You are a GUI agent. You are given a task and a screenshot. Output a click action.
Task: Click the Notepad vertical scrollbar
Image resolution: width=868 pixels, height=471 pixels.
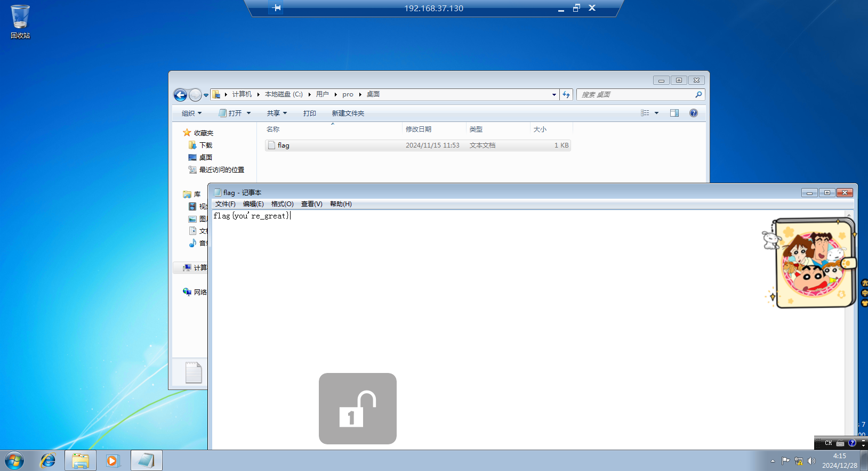[x=849, y=330]
